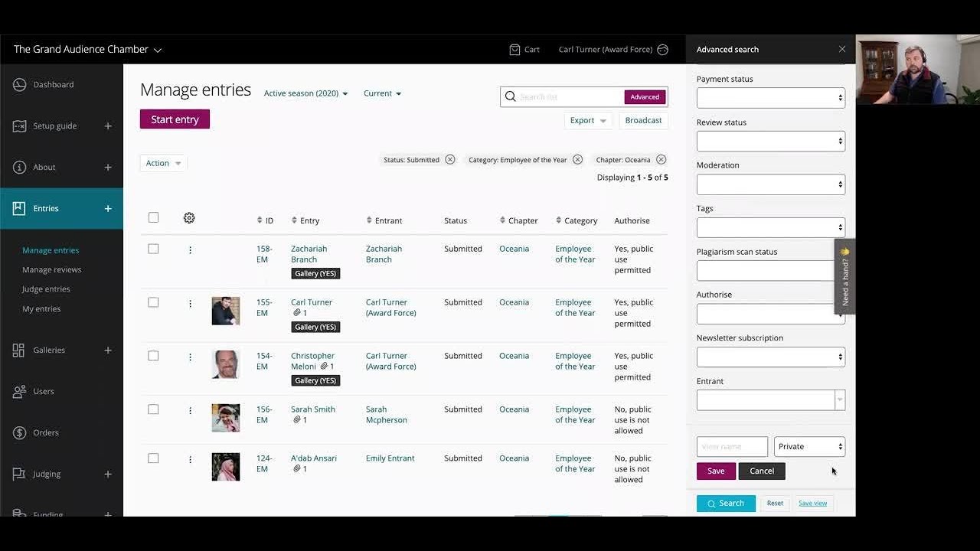
Task: Open the Newsletter subscription select
Action: click(x=771, y=357)
